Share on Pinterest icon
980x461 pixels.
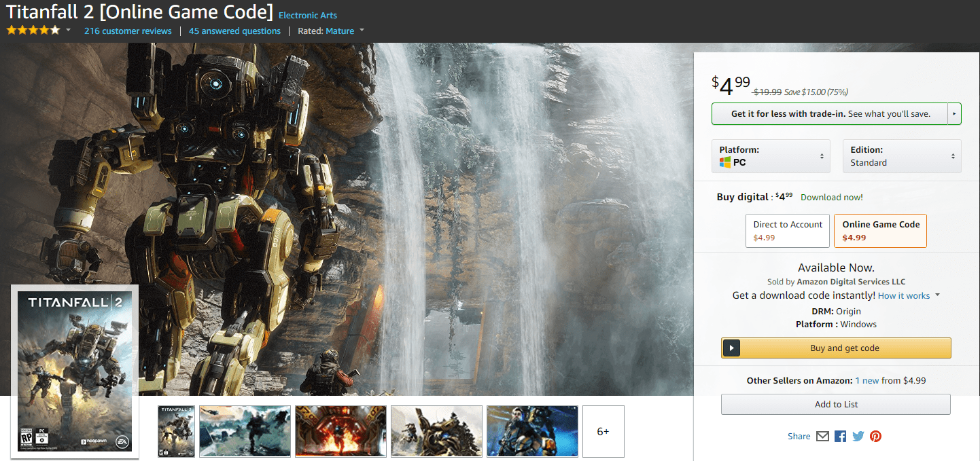[x=876, y=437]
